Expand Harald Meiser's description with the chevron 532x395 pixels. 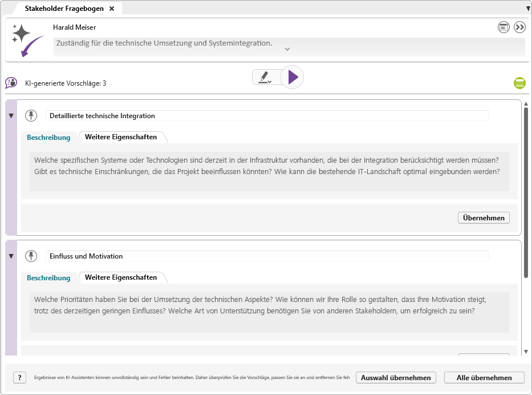pos(287,50)
